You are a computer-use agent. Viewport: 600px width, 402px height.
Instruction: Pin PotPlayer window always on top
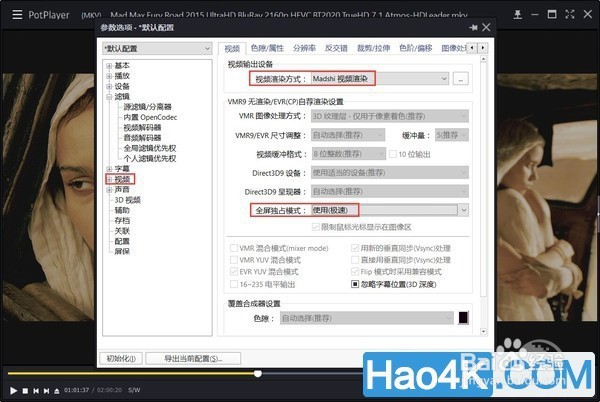[x=517, y=15]
